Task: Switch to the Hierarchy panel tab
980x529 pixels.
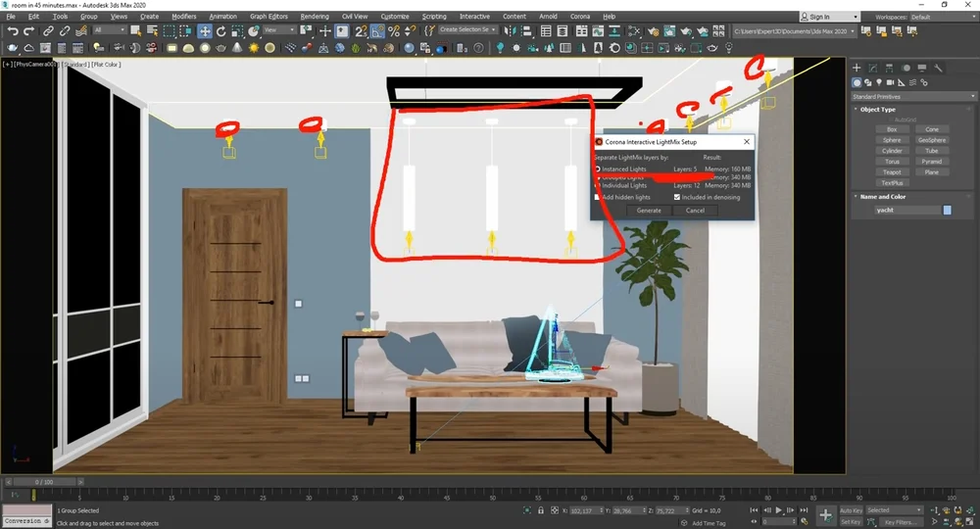Action: (890, 68)
